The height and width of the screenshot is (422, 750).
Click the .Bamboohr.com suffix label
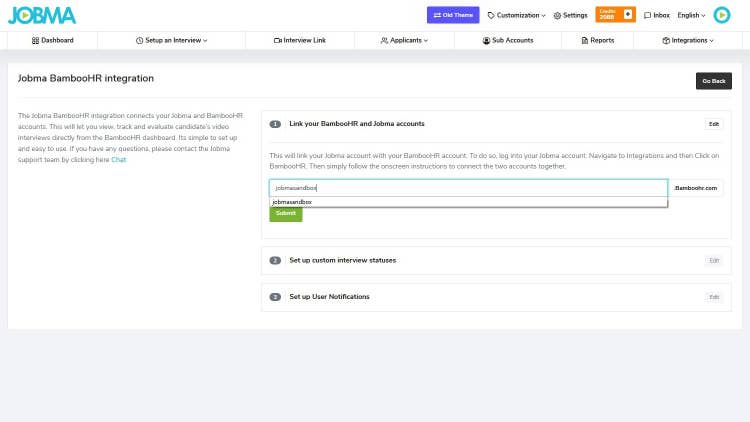click(x=695, y=188)
